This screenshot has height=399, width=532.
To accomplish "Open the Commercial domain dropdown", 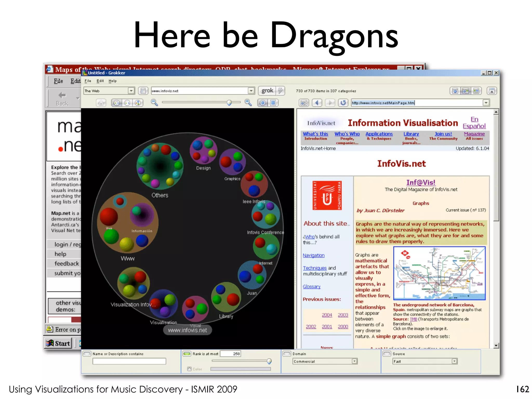I will 354,361.
